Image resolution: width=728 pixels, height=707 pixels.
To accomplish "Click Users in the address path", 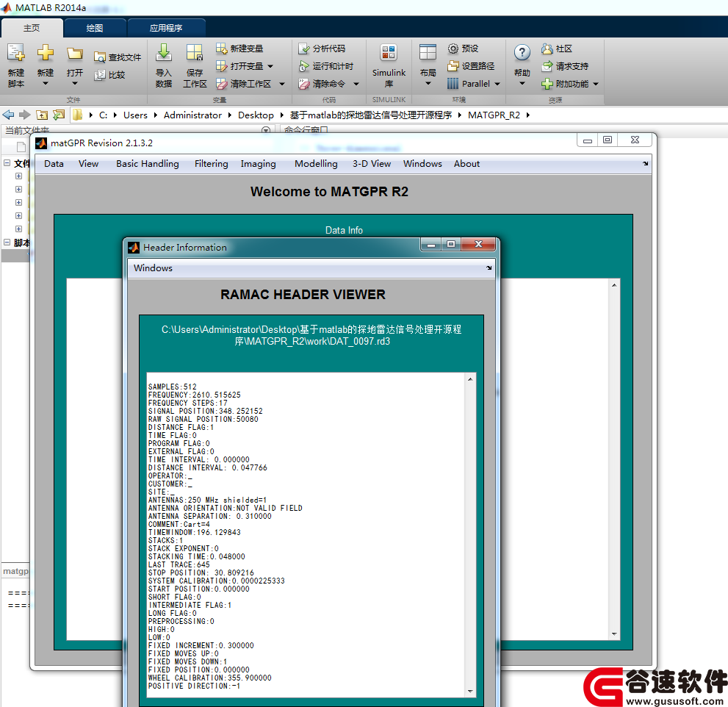I will (x=135, y=115).
